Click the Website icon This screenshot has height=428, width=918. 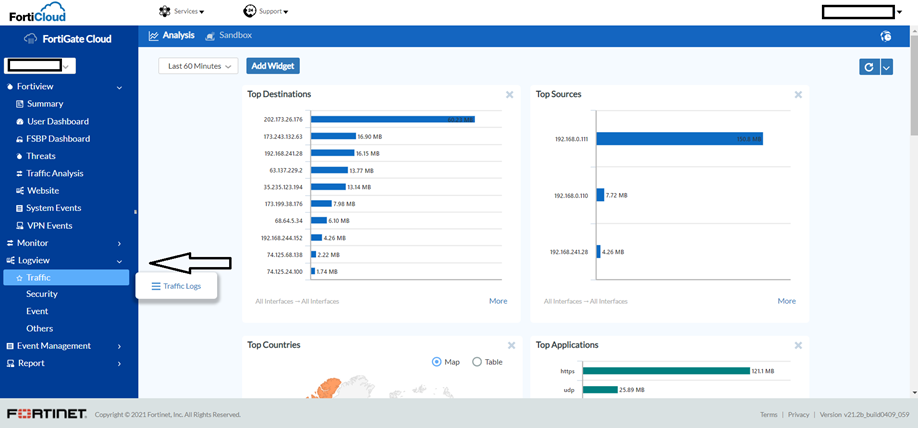[x=19, y=191]
